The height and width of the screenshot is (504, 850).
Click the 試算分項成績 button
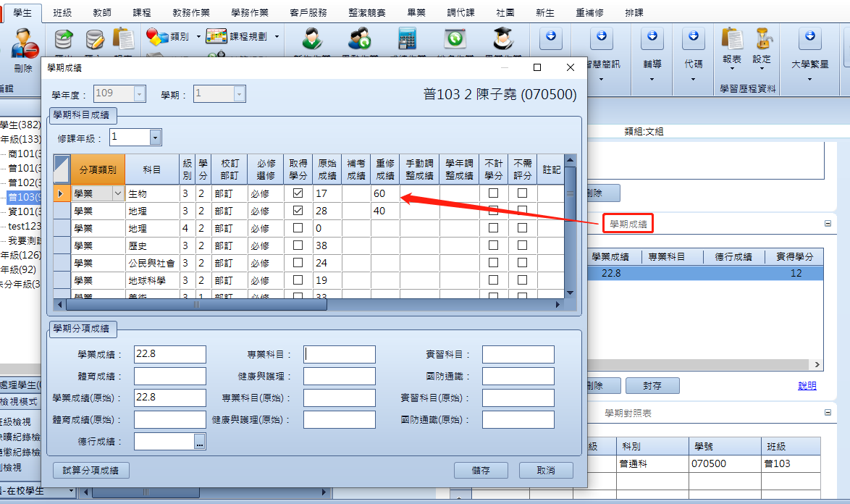(x=91, y=470)
